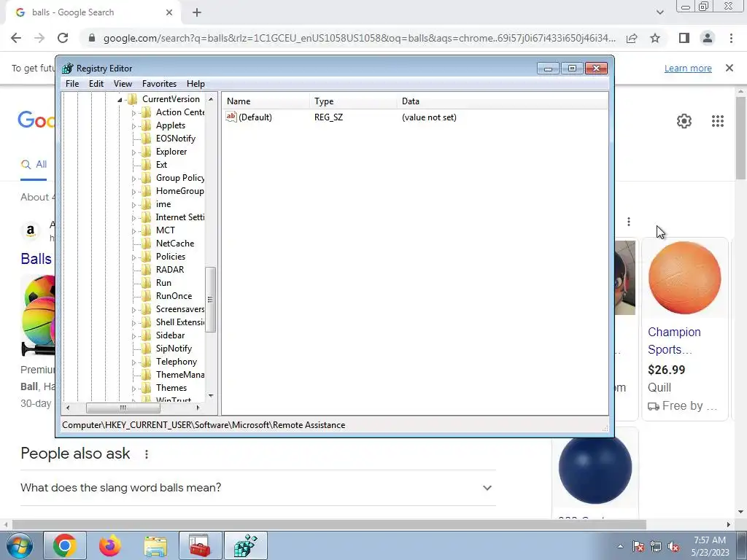Open the File menu in Registry Editor

coord(72,84)
